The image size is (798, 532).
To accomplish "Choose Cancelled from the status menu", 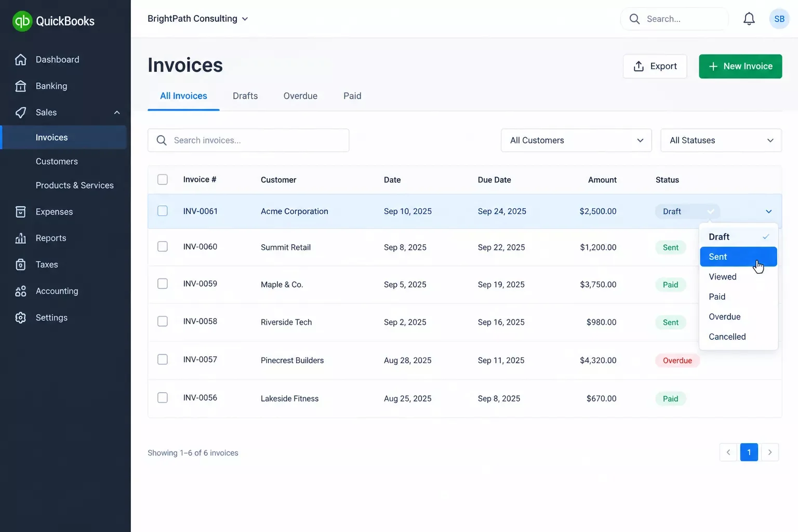I will click(x=738, y=337).
